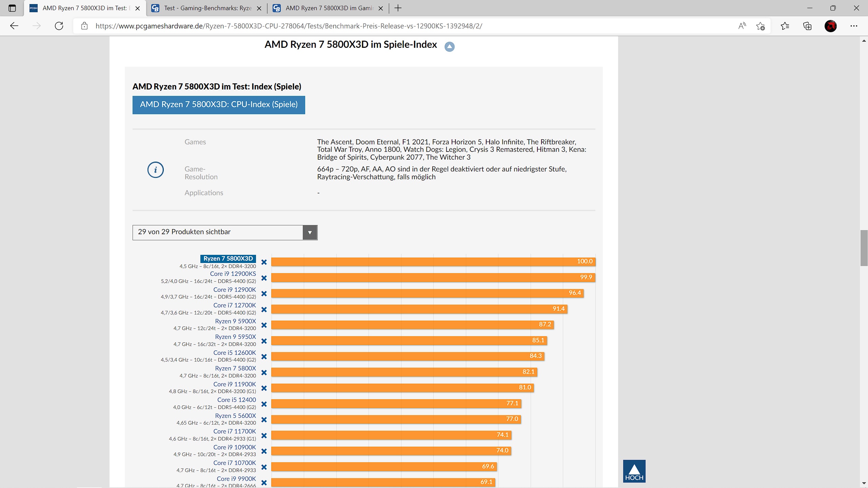868x488 pixels.
Task: Open the Core i5 12600K link
Action: coord(234,352)
